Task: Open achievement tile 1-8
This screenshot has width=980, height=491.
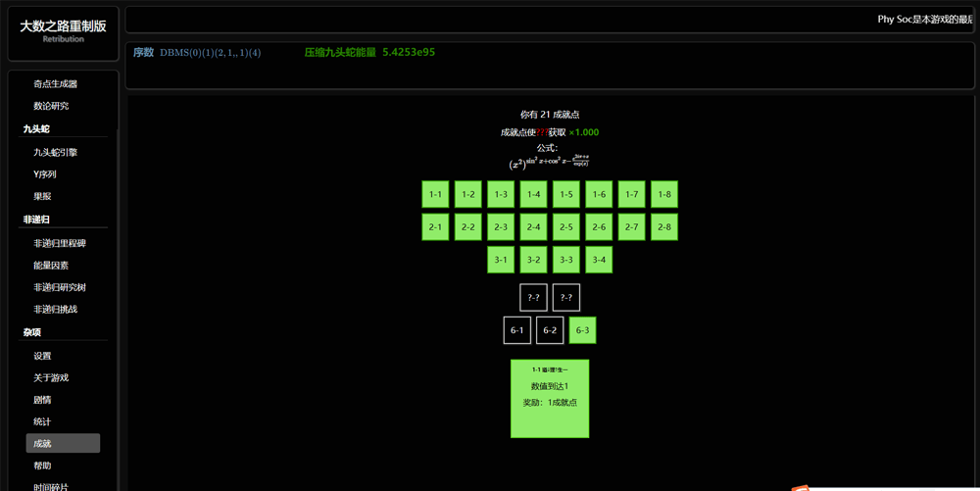Action: pos(664,194)
